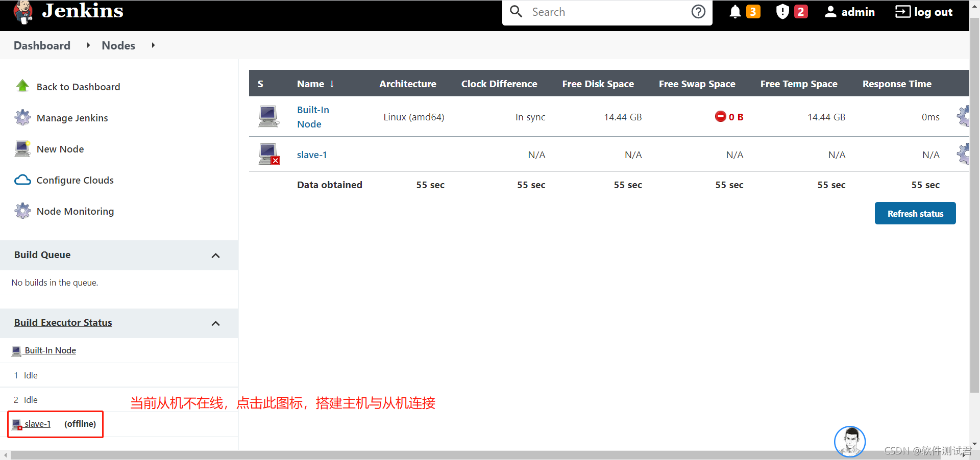Image resolution: width=980 pixels, height=460 pixels.
Task: Focus the Search input field
Action: [607, 12]
